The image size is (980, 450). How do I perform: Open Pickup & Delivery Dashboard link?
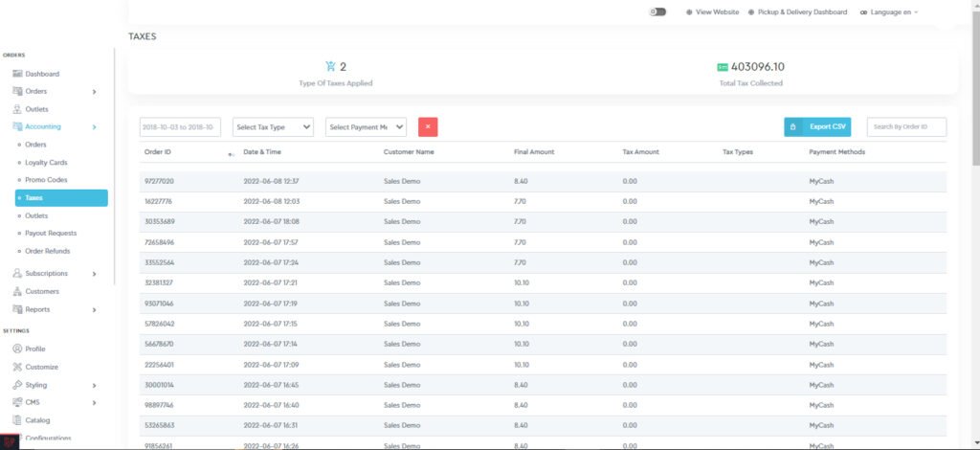pyautogui.click(x=802, y=12)
